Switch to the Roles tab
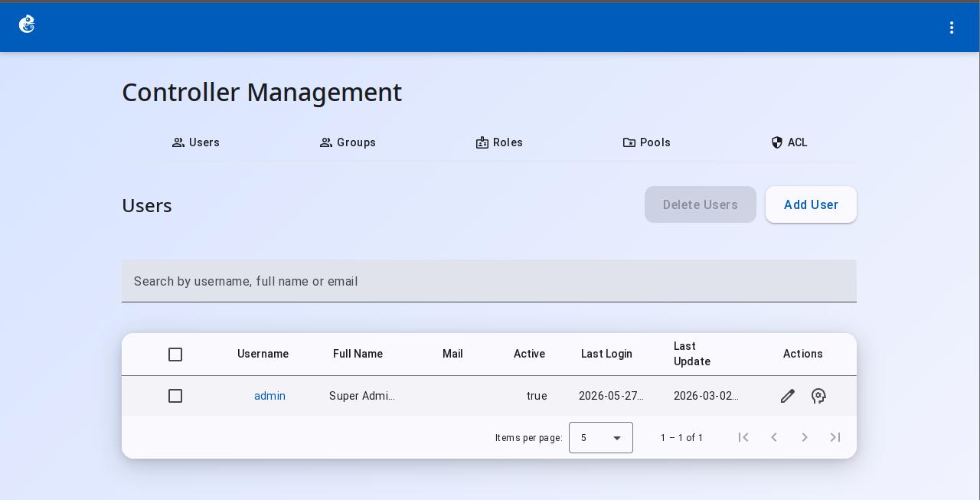 point(499,142)
